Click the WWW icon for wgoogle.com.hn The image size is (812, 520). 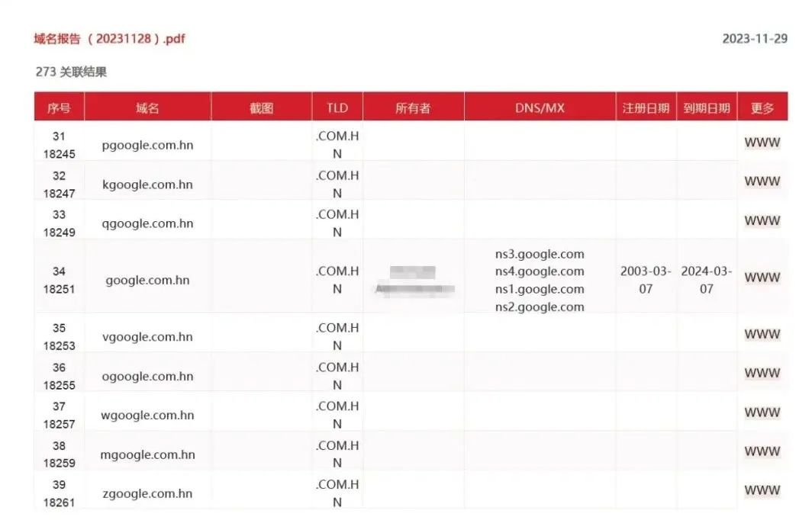(762, 412)
